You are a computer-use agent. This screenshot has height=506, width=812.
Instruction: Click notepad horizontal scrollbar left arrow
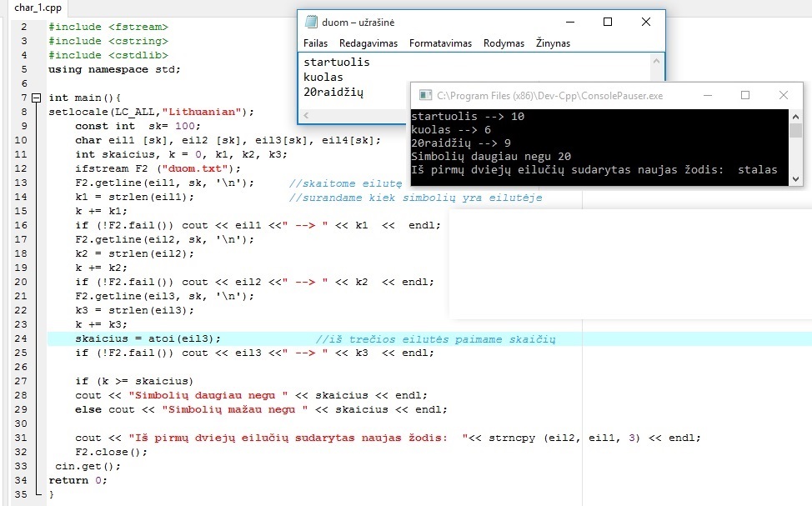tap(306, 116)
